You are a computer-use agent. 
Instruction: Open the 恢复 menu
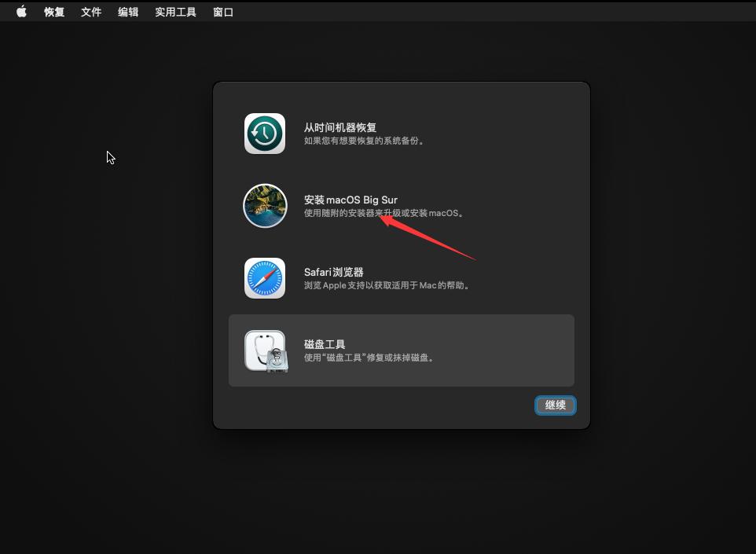[x=53, y=12]
